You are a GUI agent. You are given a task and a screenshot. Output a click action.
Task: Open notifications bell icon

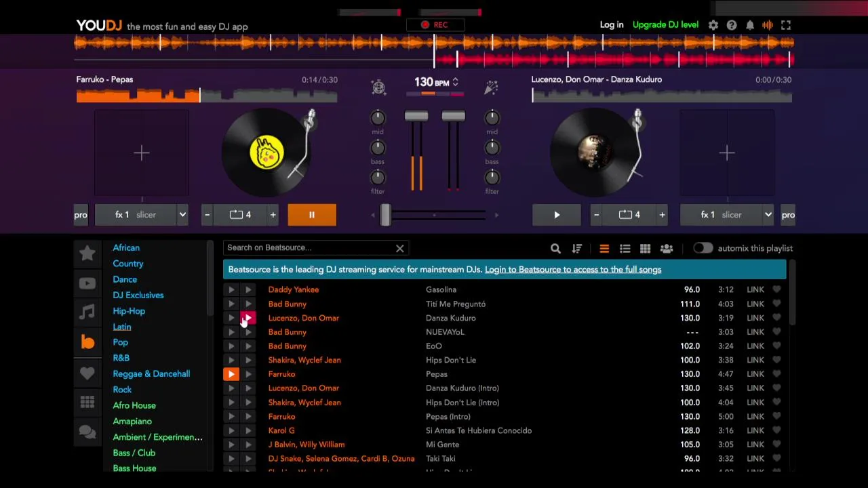pyautogui.click(x=750, y=25)
